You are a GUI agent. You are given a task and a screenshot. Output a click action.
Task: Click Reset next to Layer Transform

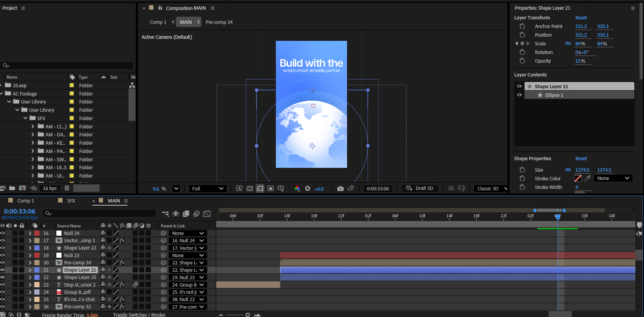(x=581, y=18)
